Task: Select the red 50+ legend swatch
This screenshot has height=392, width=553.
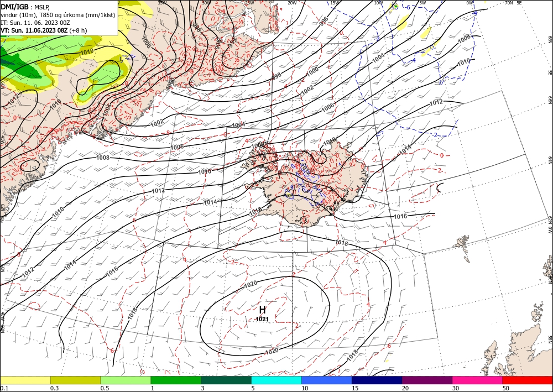Action: coord(528,380)
